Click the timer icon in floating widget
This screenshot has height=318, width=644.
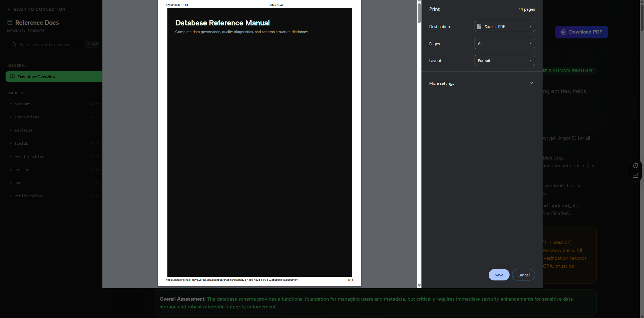pos(636,165)
